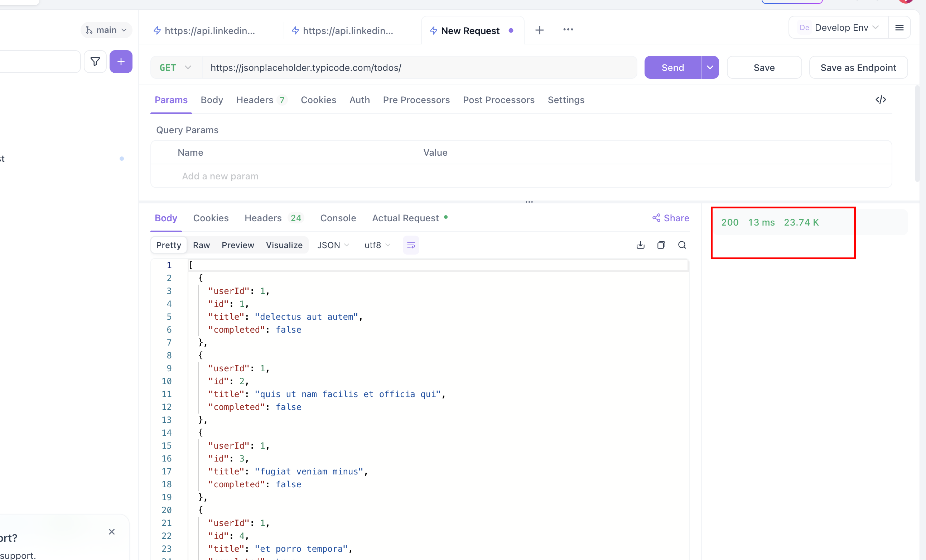This screenshot has height=560, width=926.
Task: Open a new tab with plus icon
Action: [x=539, y=30]
